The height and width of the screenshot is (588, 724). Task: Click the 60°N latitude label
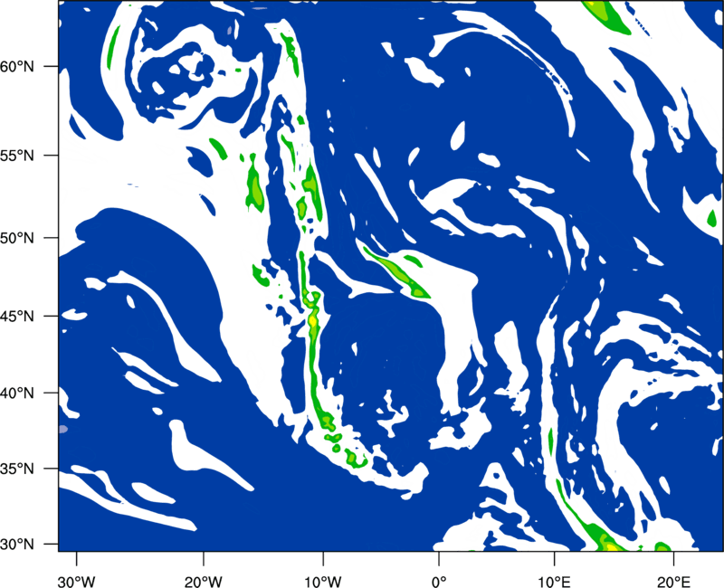(x=17, y=67)
